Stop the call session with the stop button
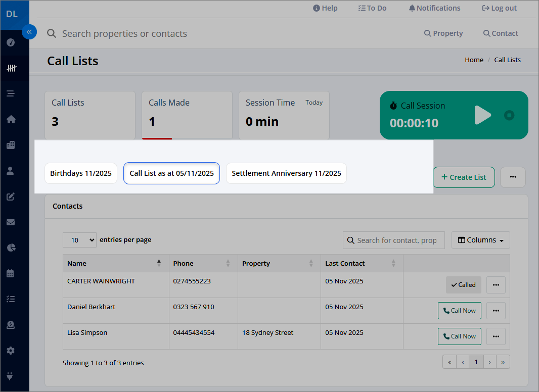Image resolution: width=539 pixels, height=392 pixels. click(509, 115)
